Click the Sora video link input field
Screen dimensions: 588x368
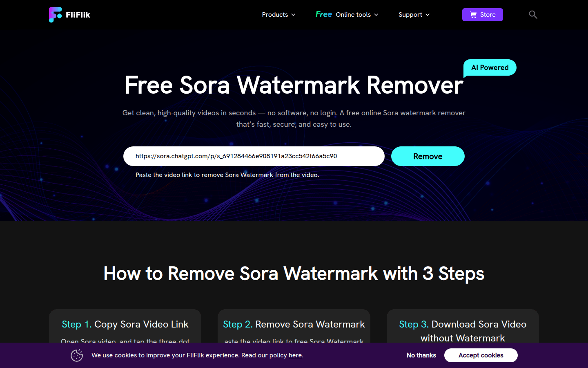(x=254, y=156)
